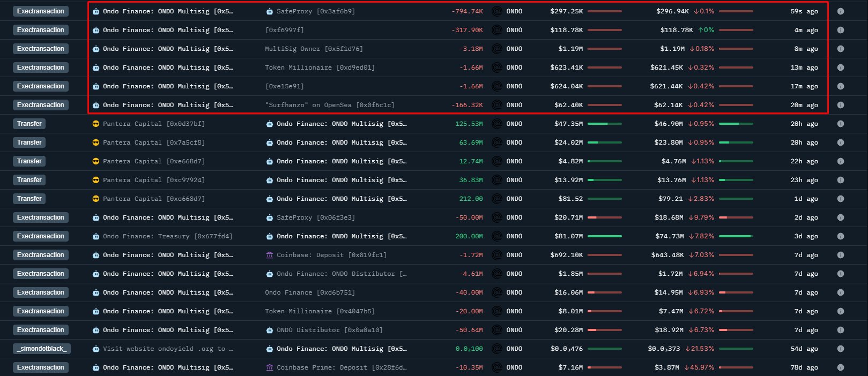Click the ONDO token logo in the 125.53M row

click(497, 124)
